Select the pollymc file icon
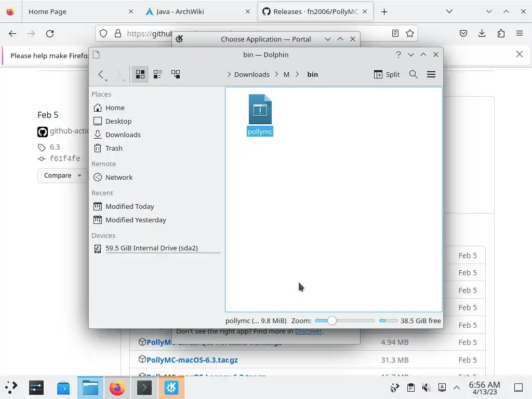The image size is (532, 399). click(260, 109)
